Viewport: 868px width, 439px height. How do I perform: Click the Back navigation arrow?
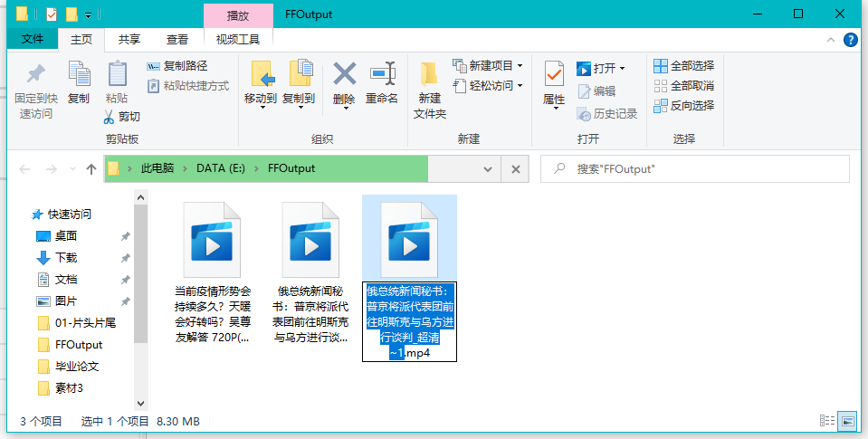pos(24,169)
